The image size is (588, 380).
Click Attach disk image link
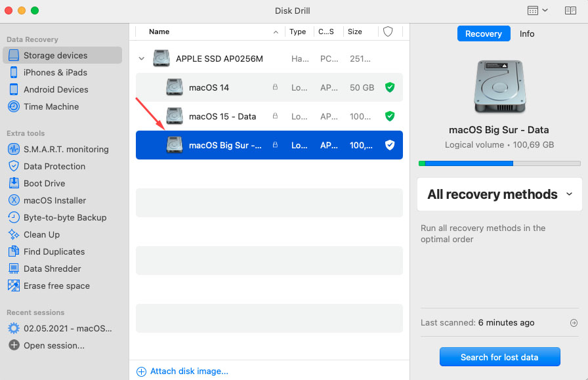click(189, 371)
